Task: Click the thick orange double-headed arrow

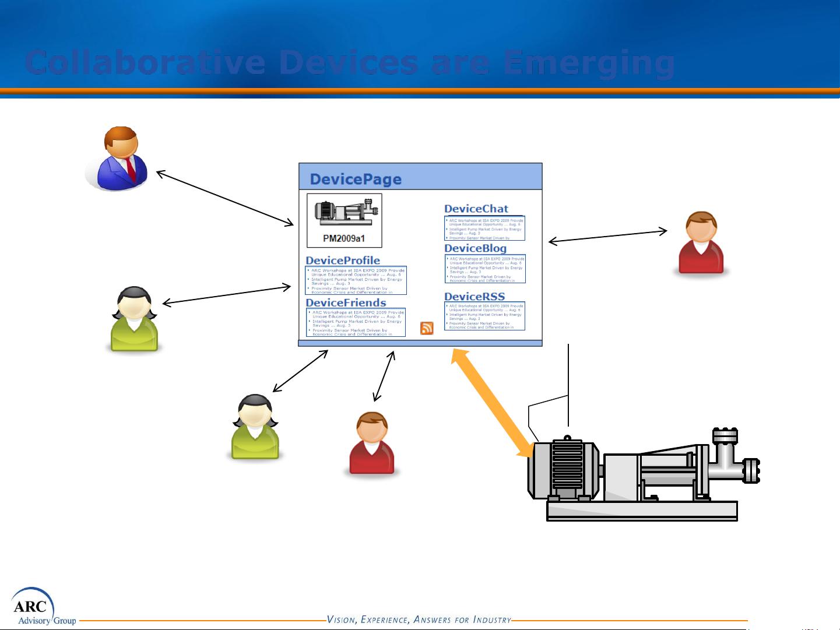Action: 493,403
